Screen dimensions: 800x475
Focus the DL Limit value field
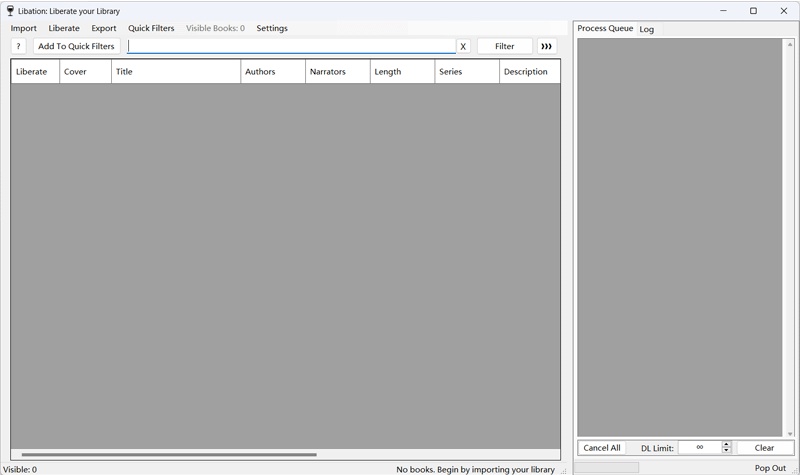(x=700, y=447)
